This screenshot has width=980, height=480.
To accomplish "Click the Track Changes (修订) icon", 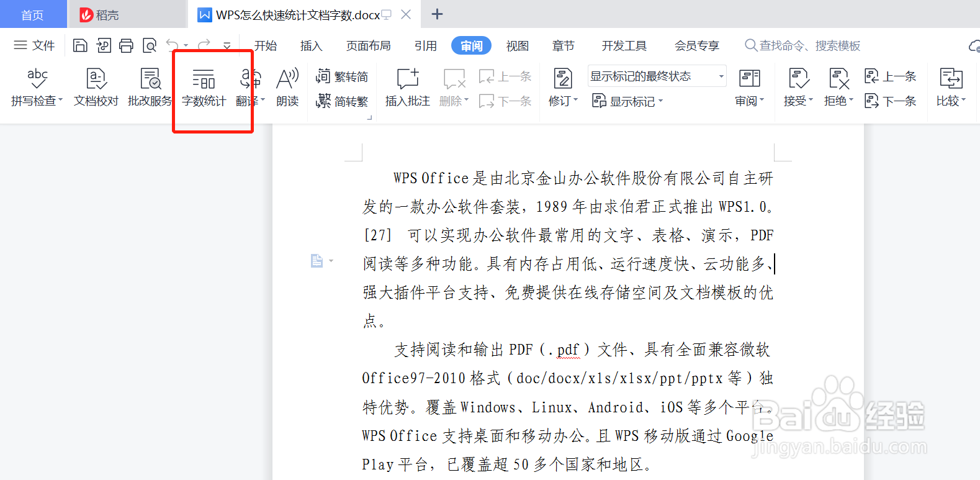I will [563, 79].
